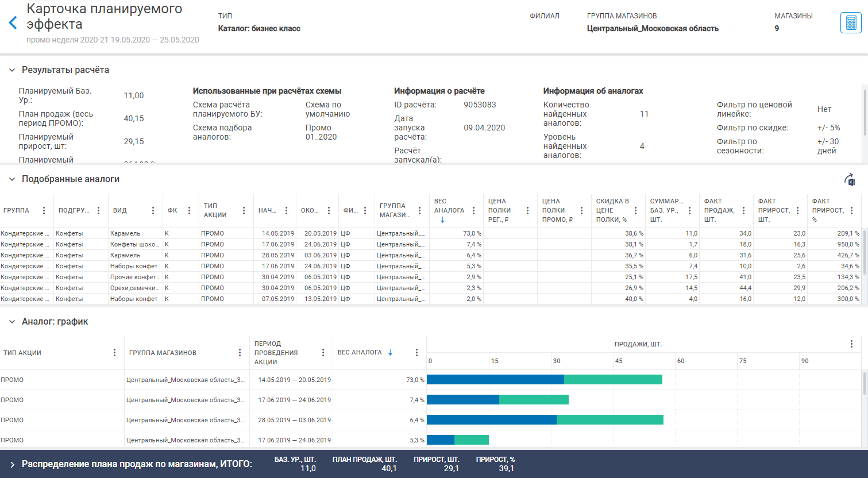Go back with the left arrow icon
Screen dimensions: 868x478
13,23
